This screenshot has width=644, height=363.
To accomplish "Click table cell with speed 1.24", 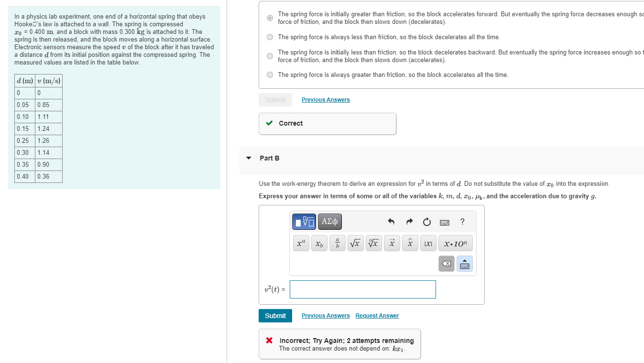I will pyautogui.click(x=49, y=129).
